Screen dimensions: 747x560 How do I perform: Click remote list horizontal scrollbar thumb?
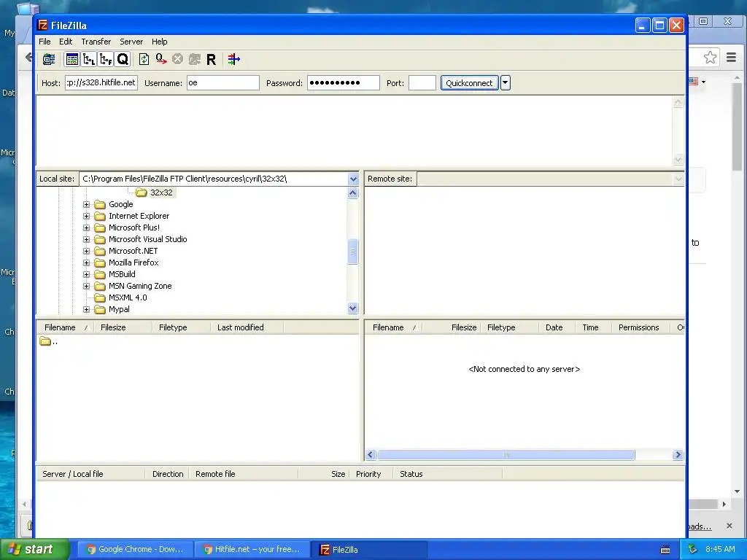point(506,455)
